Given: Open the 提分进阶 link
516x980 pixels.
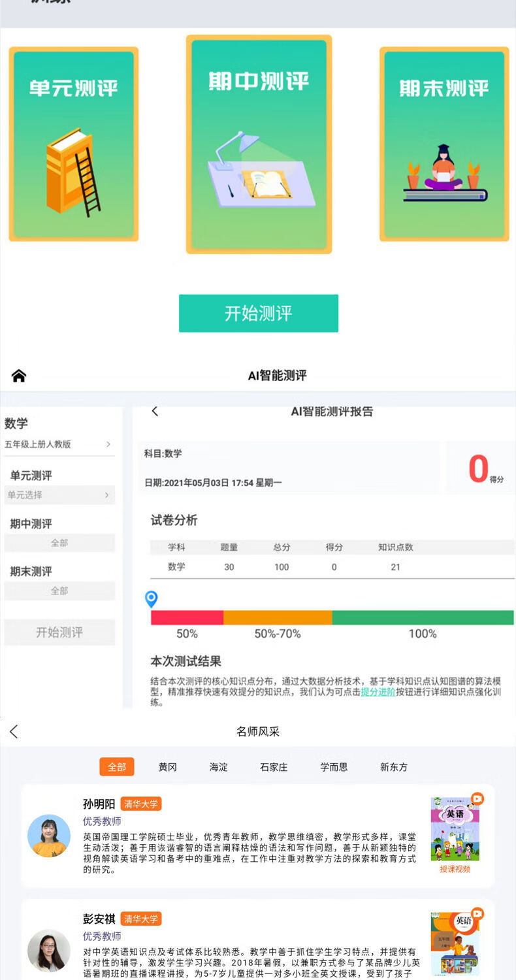Looking at the screenshot, I should [x=378, y=692].
